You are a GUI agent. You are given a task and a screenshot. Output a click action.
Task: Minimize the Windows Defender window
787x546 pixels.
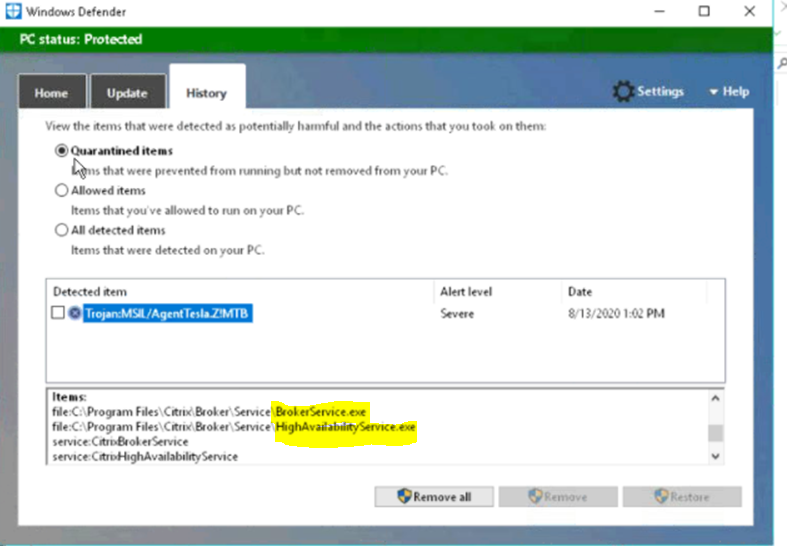[x=660, y=11]
